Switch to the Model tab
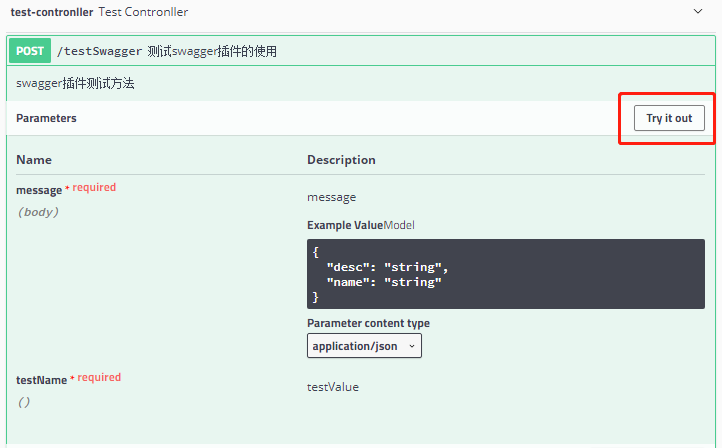722x448 pixels. [399, 225]
